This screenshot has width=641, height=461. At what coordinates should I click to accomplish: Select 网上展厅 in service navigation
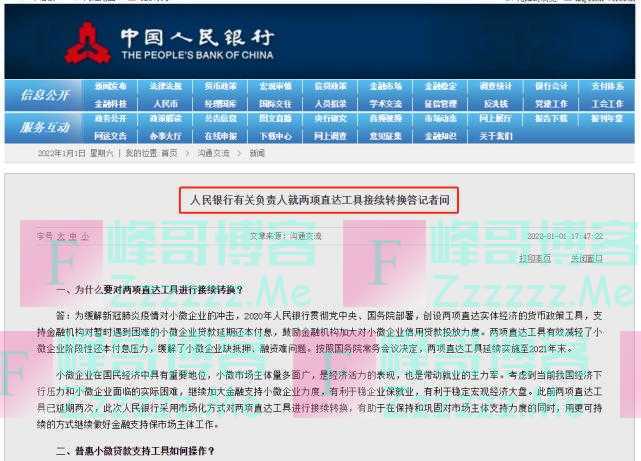(x=495, y=119)
